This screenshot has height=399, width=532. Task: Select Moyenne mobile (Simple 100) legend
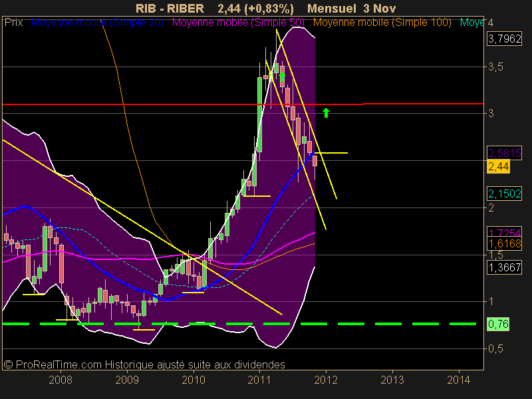tap(382, 23)
